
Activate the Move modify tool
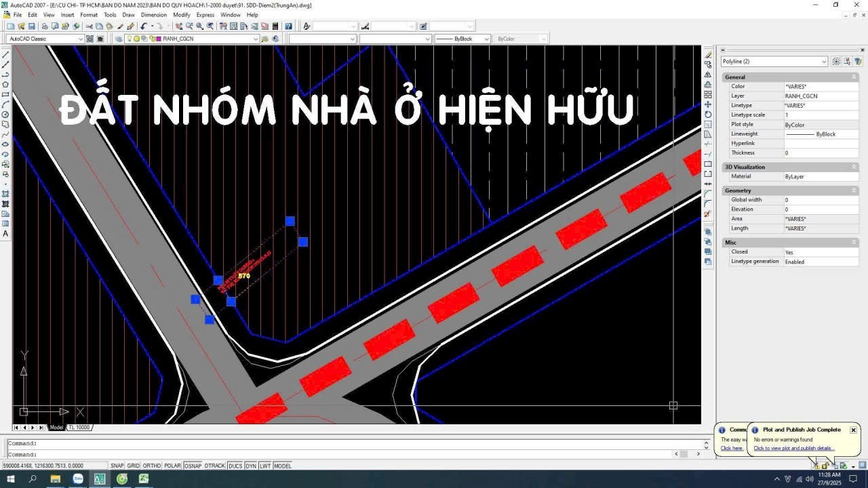pos(708,104)
